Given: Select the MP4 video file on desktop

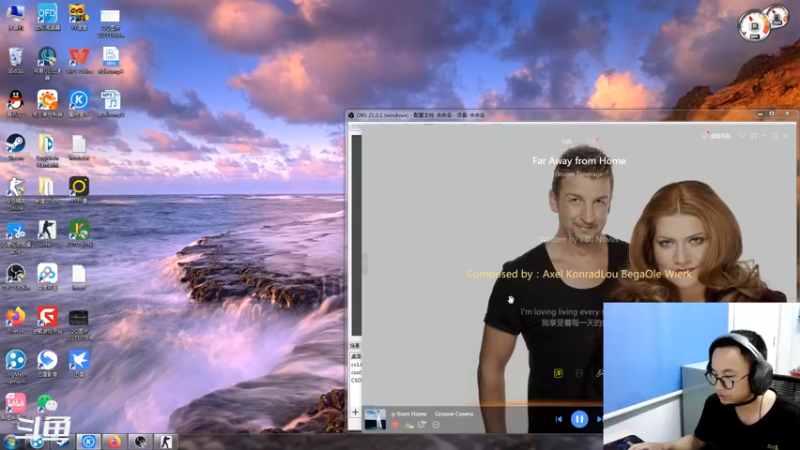Looking at the screenshot, I should pos(110,60).
